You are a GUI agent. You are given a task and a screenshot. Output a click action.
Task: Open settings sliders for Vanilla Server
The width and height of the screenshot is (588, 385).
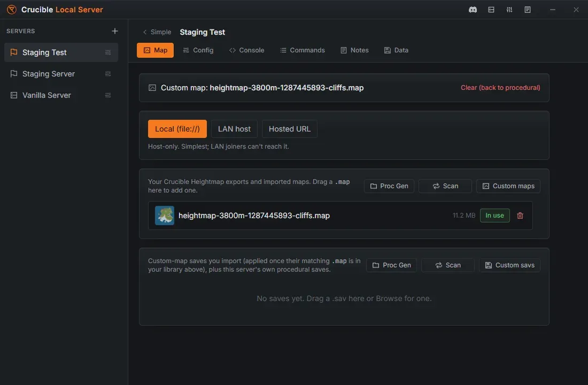(108, 95)
